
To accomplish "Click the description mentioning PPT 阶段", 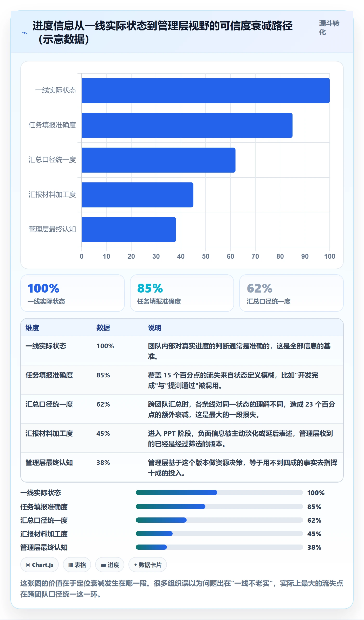I will pyautogui.click(x=240, y=439).
